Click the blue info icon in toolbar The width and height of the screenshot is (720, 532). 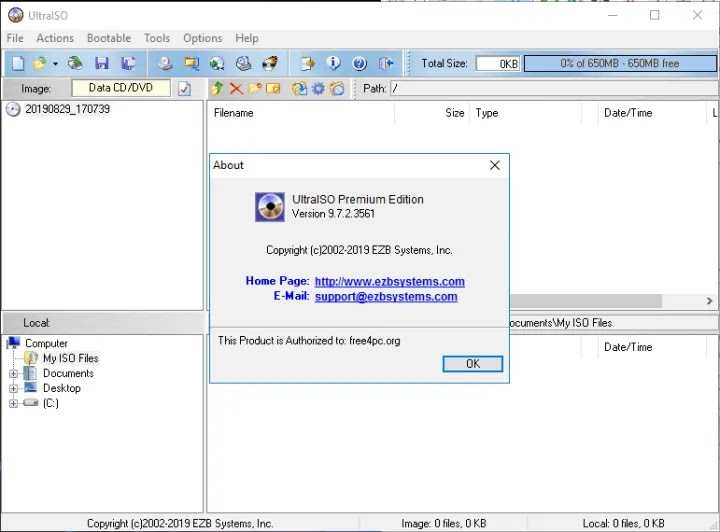click(334, 63)
